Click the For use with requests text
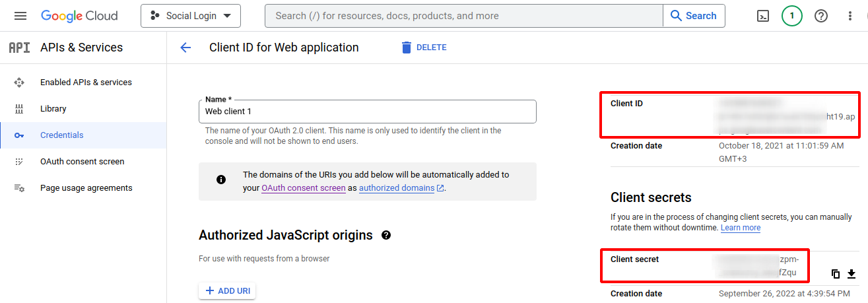868x303 pixels. click(x=264, y=259)
